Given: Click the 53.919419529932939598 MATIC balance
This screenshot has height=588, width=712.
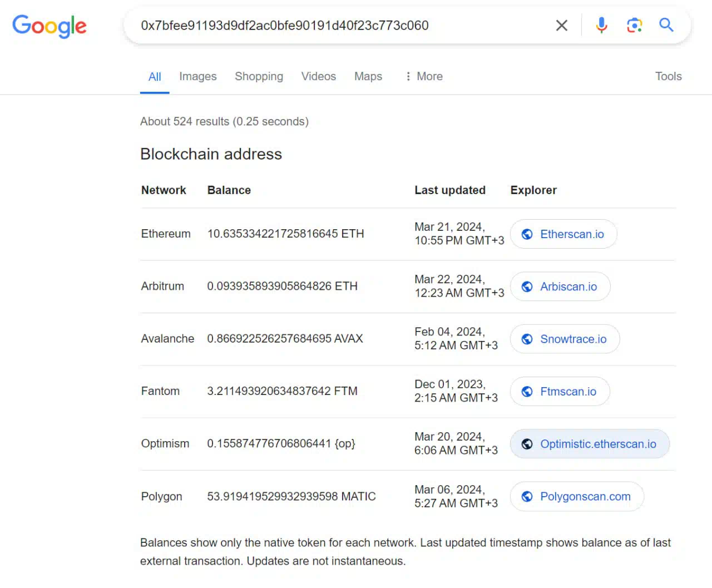Looking at the screenshot, I should tap(291, 496).
